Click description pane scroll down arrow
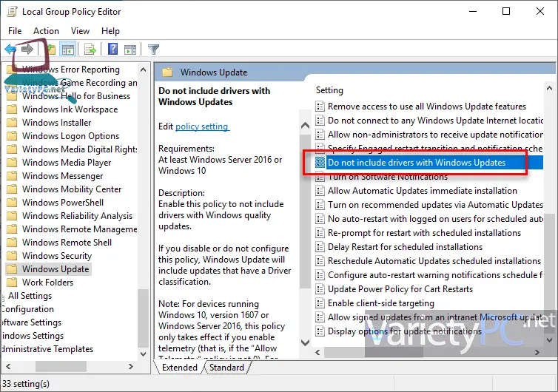Image resolution: width=558 pixels, height=392 pixels. [x=305, y=342]
